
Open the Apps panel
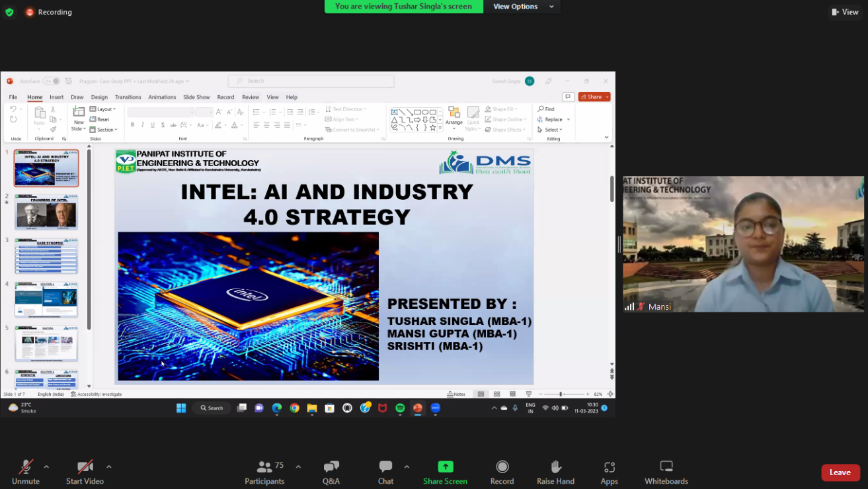[x=609, y=472]
